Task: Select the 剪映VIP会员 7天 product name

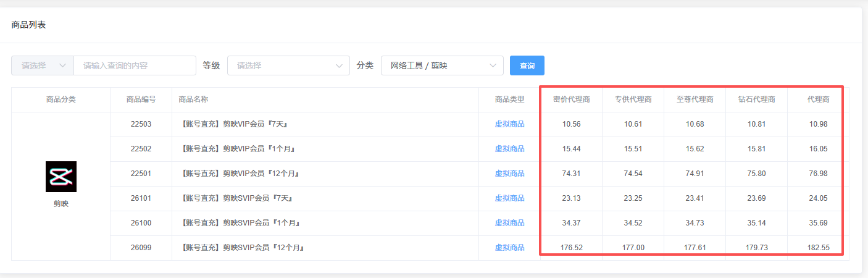Action: (x=235, y=124)
